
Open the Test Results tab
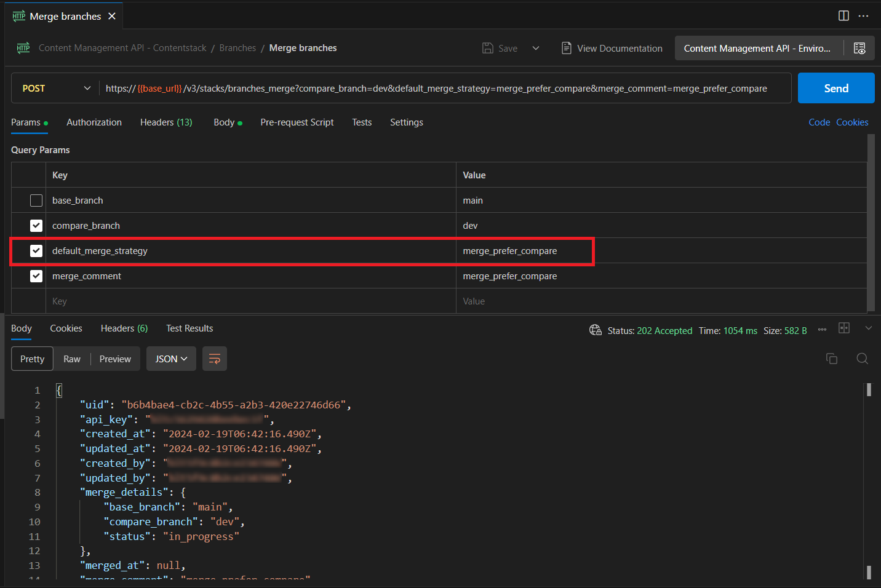click(189, 328)
